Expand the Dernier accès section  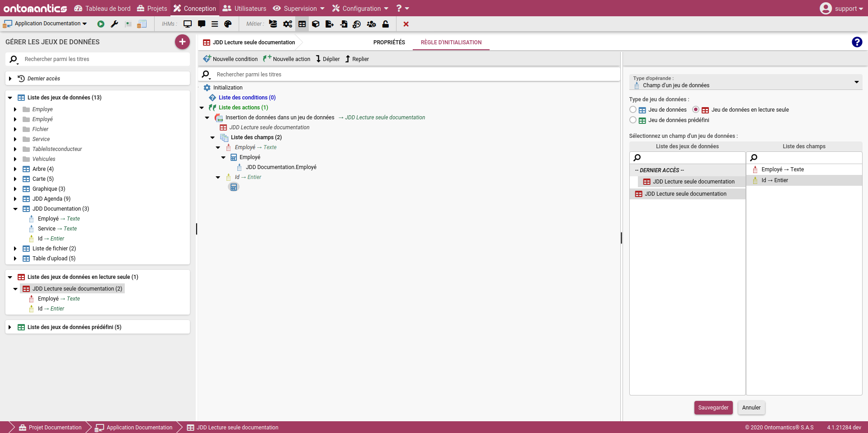[x=10, y=79]
